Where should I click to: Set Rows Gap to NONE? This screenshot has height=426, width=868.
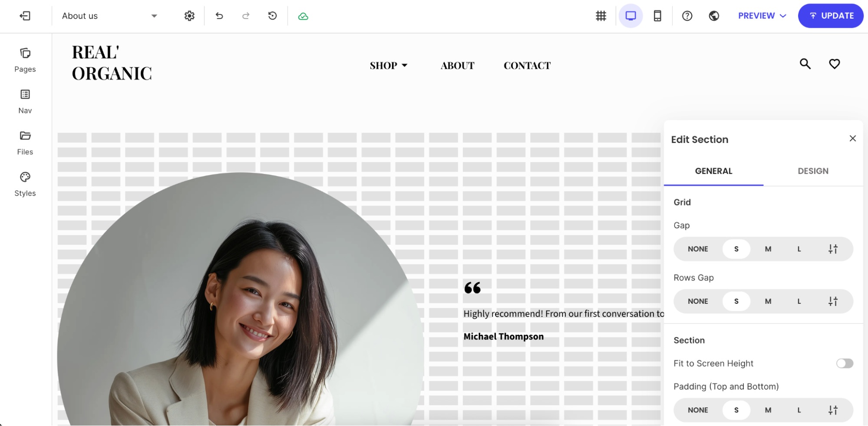click(698, 301)
